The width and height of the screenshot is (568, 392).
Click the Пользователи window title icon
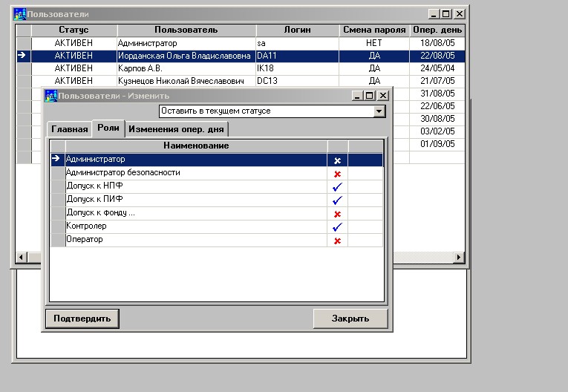click(19, 14)
